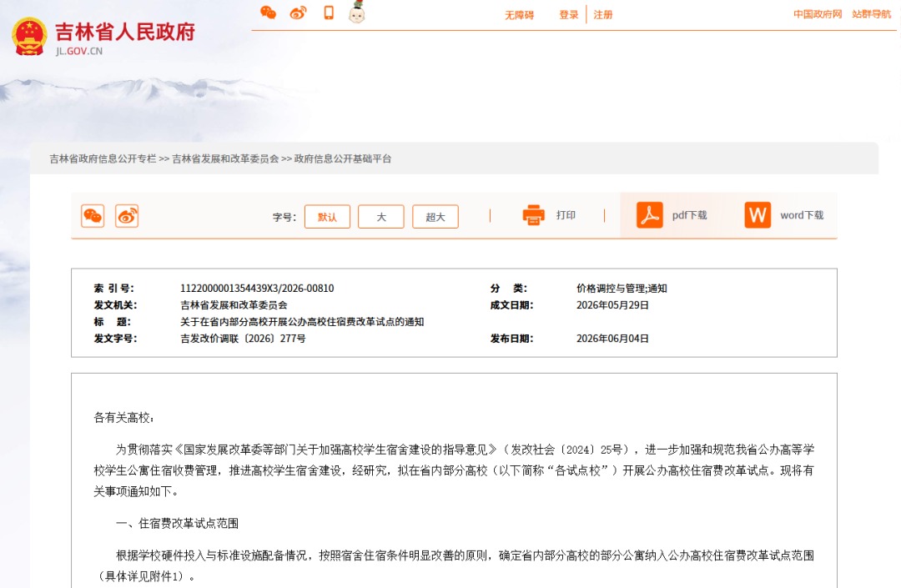Click document number 吉发改价调联〔2026〕277号

coord(243,339)
